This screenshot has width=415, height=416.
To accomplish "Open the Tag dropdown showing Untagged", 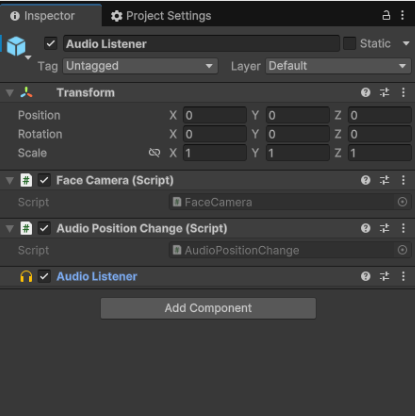I will 140,66.
